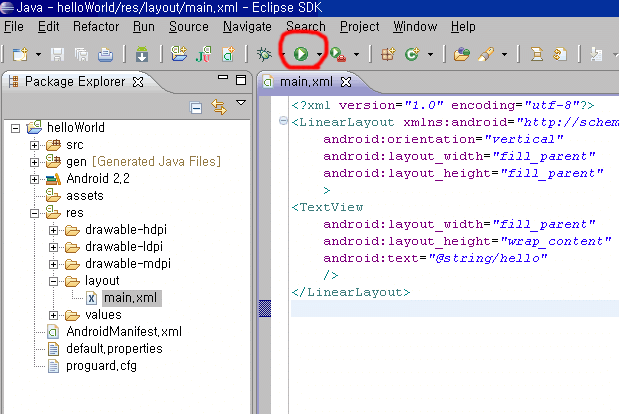Select the Package Explorer tab
Viewport: 619px width, 414px height.
point(75,82)
